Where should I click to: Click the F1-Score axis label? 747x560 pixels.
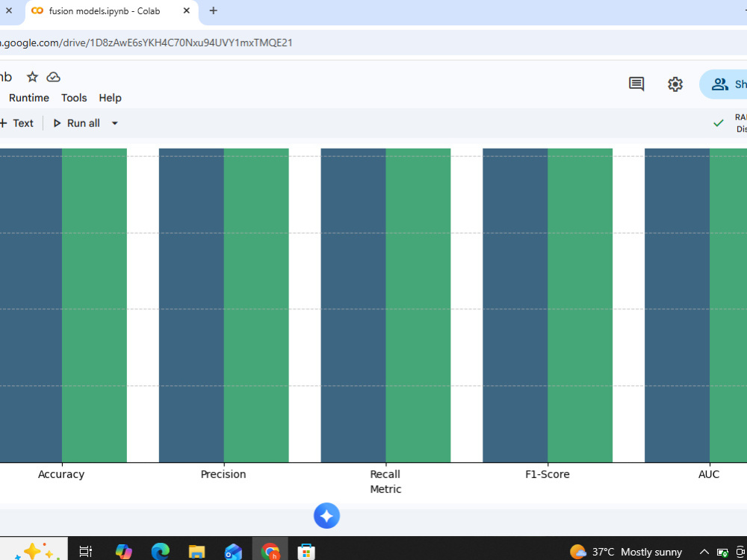point(548,474)
